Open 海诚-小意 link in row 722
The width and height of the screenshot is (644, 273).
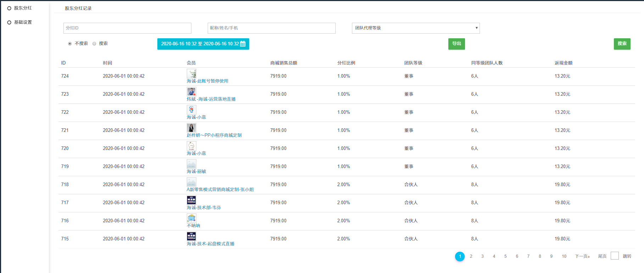pyautogui.click(x=196, y=117)
